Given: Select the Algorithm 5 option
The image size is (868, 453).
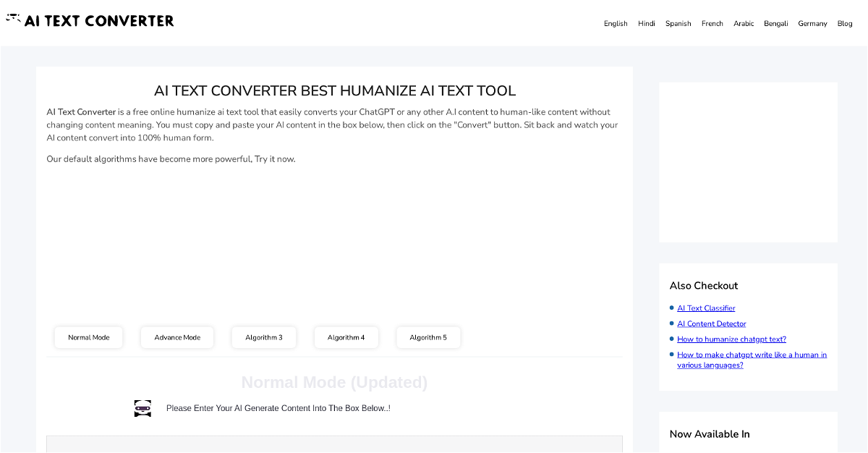Looking at the screenshot, I should point(428,337).
